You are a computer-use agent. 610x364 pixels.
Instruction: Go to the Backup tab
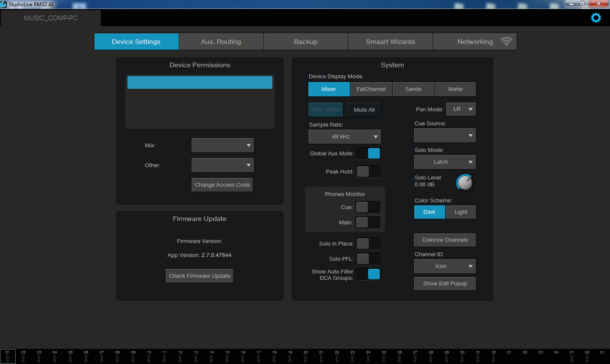(x=306, y=41)
